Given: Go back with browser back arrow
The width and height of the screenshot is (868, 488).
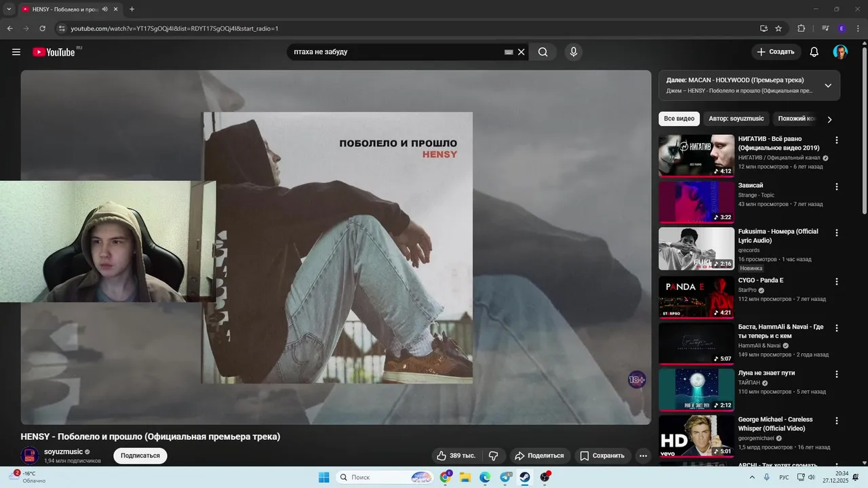Looking at the screenshot, I should [9, 28].
